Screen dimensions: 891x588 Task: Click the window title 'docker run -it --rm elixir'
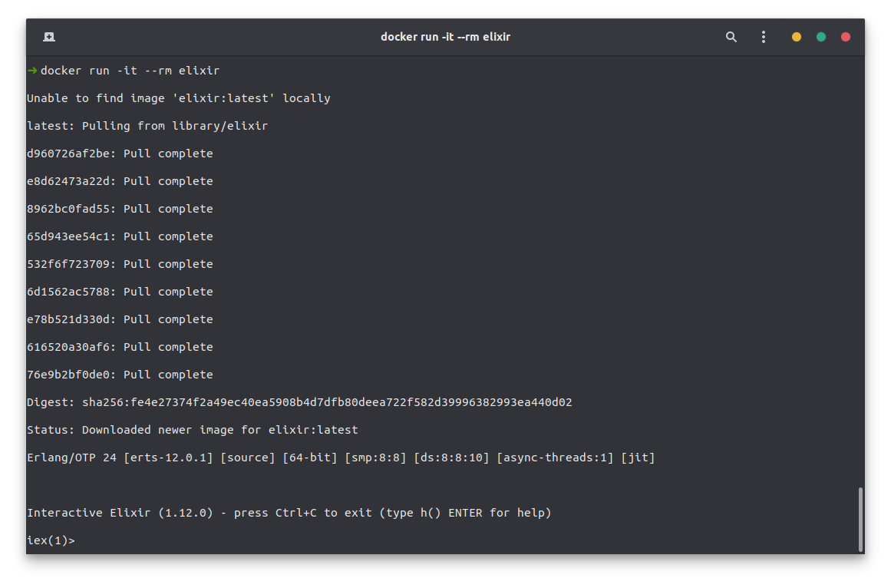click(445, 37)
